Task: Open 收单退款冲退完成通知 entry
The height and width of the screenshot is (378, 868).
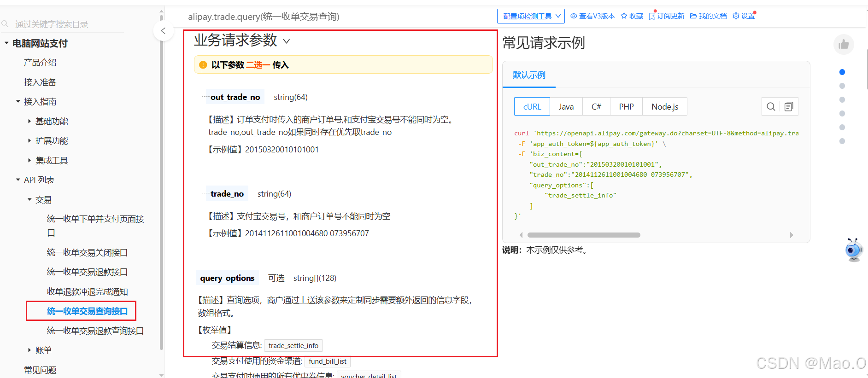Action: click(x=87, y=291)
